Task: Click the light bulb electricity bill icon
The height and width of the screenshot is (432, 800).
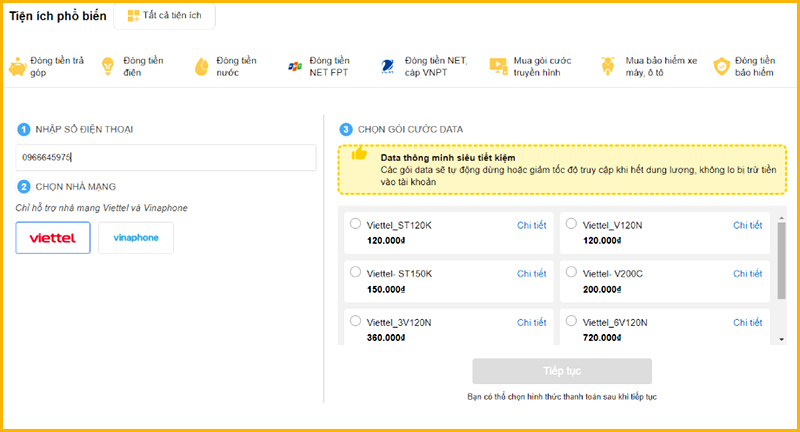Action: pos(105,67)
